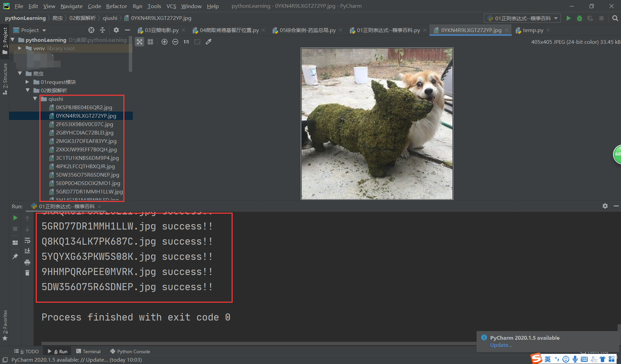Switch to 05综合案例-药监总局.py tab
The width and height of the screenshot is (621, 364).
pyautogui.click(x=307, y=30)
